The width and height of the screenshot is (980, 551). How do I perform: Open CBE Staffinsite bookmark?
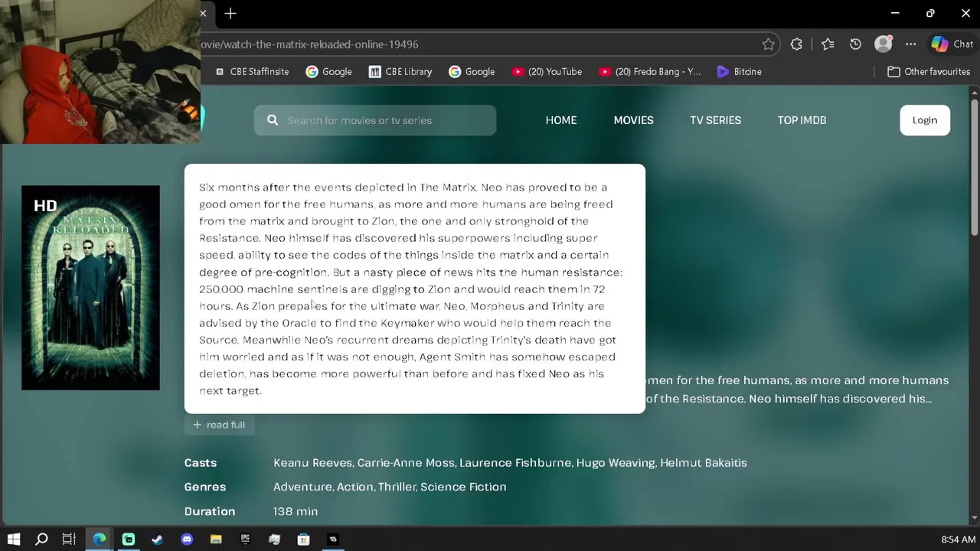(x=251, y=71)
